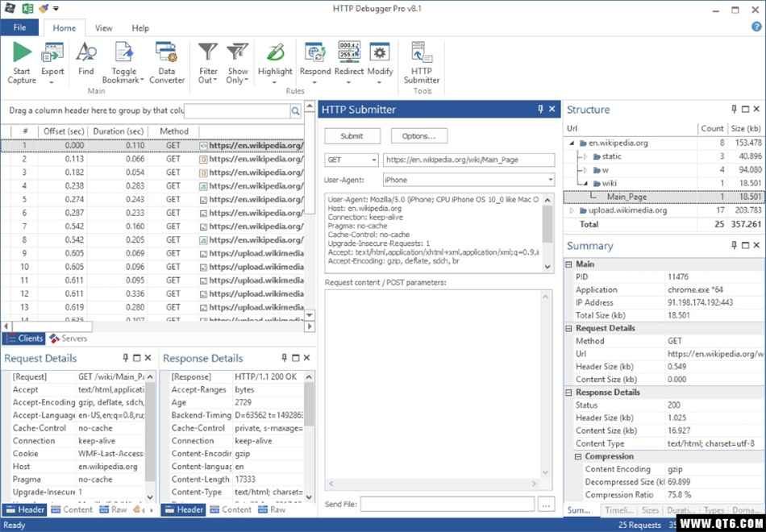Viewport: 766px width, 532px height.
Task: Select request row number 5
Action: (152, 199)
